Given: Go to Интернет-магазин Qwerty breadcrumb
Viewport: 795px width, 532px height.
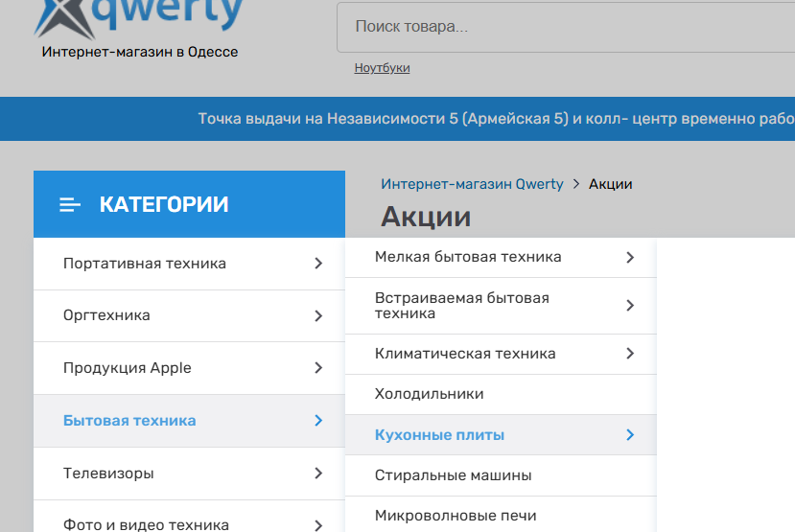Looking at the screenshot, I should coord(472,184).
